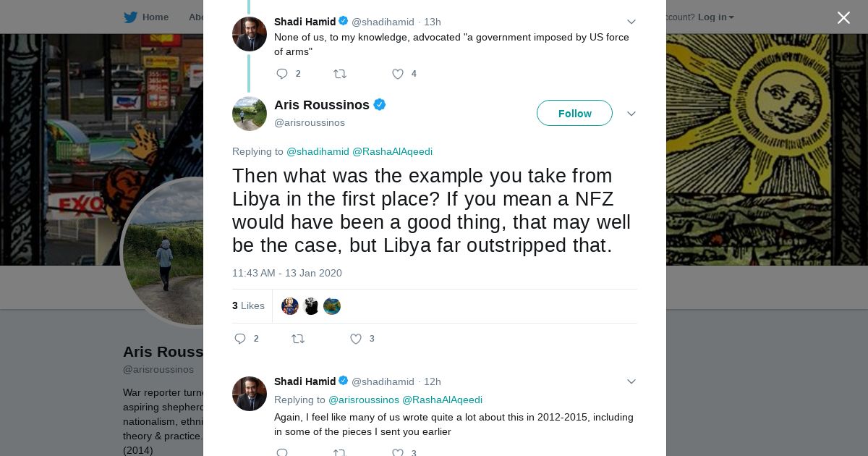The height and width of the screenshot is (456, 868).
Task: Click the verified badge next to Aris Roussinos
Action: [x=380, y=105]
